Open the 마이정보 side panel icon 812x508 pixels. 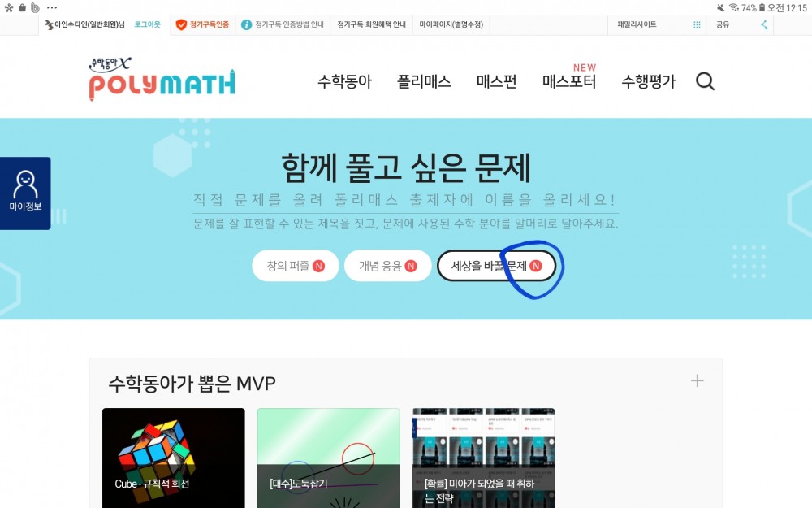(25, 193)
